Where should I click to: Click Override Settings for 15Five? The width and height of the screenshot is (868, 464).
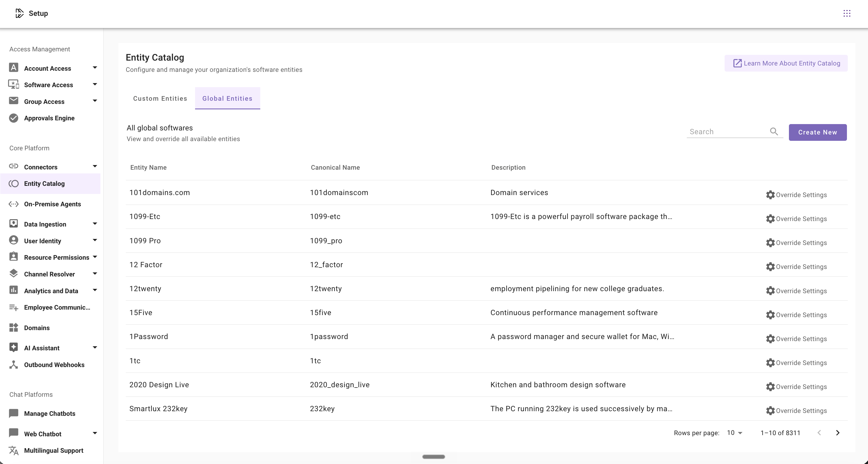click(796, 315)
